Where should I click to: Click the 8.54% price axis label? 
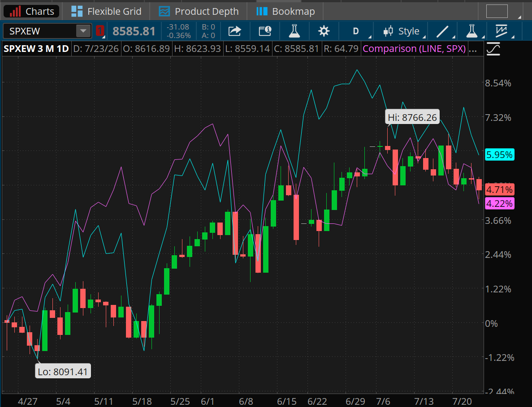[498, 83]
